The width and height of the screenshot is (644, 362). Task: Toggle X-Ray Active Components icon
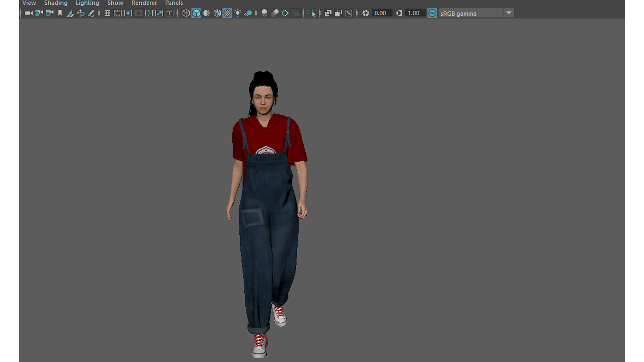coord(338,13)
